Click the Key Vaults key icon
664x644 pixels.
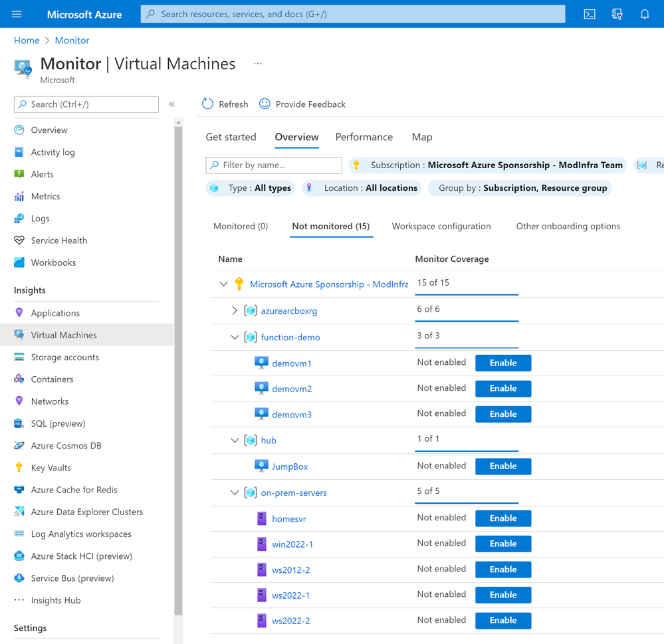pos(19,467)
